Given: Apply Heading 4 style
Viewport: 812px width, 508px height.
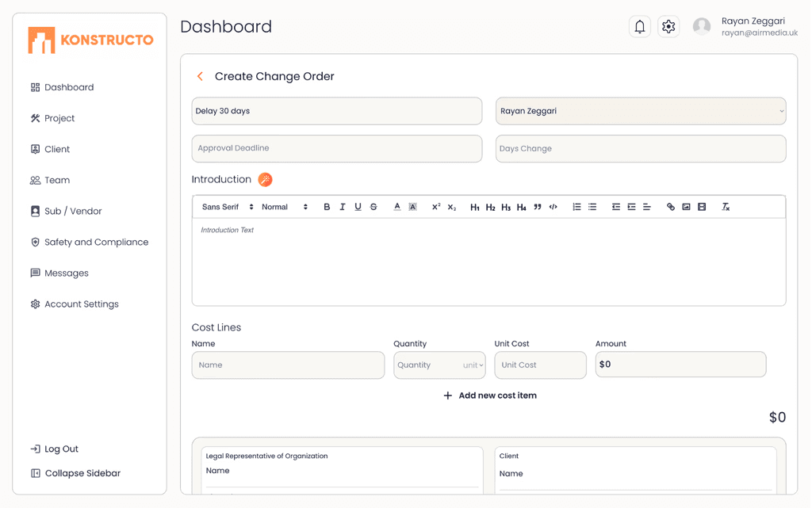Looking at the screenshot, I should (522, 207).
